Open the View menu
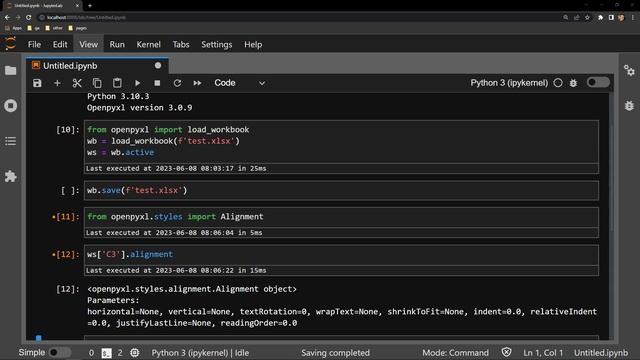640x360 pixels. pyautogui.click(x=89, y=44)
